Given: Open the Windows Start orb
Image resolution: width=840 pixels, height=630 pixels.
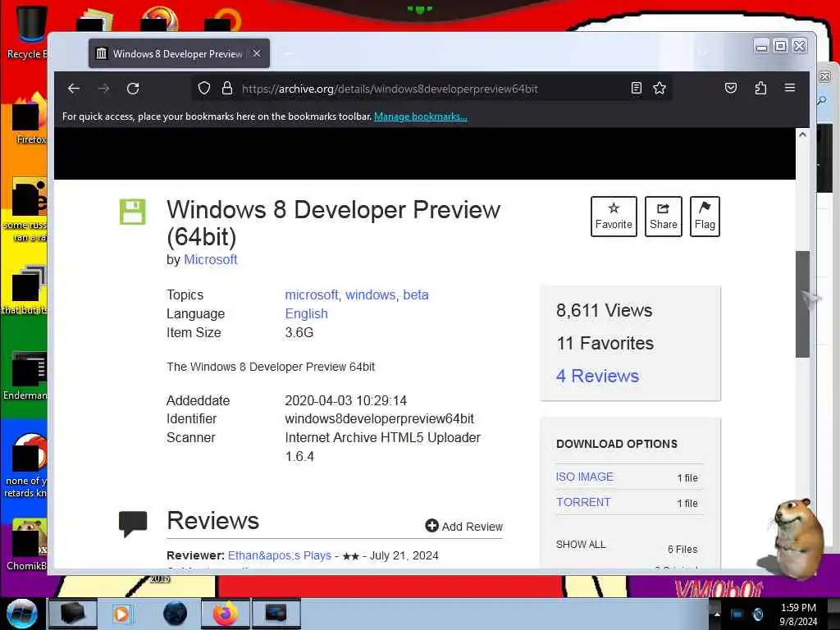Looking at the screenshot, I should coord(21,614).
